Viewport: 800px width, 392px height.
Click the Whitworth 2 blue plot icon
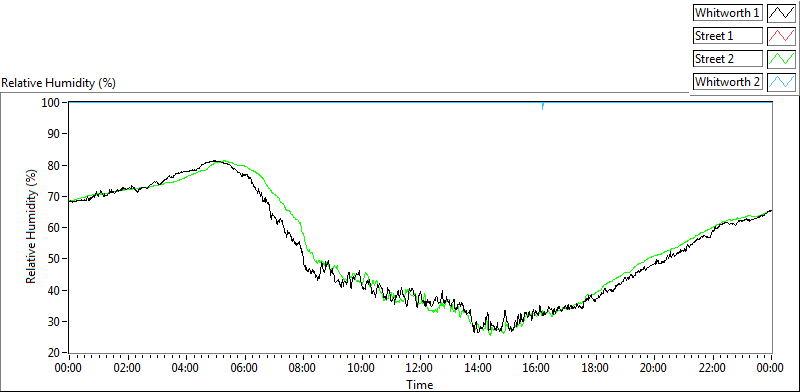point(781,82)
